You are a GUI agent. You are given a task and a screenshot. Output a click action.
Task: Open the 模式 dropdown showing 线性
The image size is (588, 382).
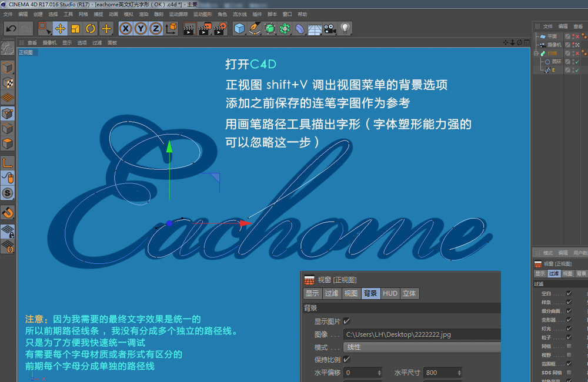[x=422, y=347]
